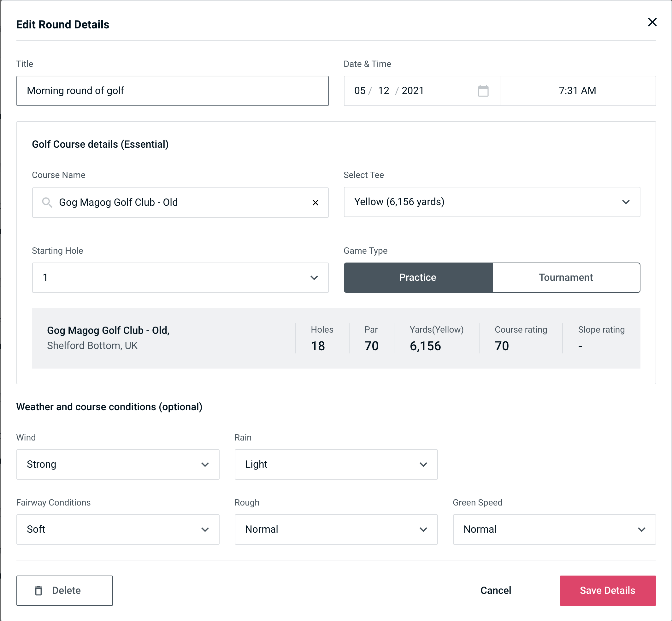672x621 pixels.
Task: Click Save Details button
Action: click(607, 590)
